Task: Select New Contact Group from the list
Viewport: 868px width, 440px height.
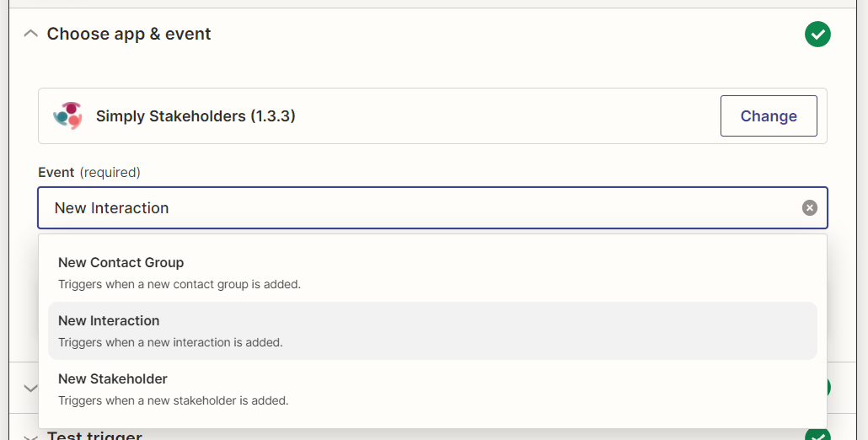Action: click(432, 273)
